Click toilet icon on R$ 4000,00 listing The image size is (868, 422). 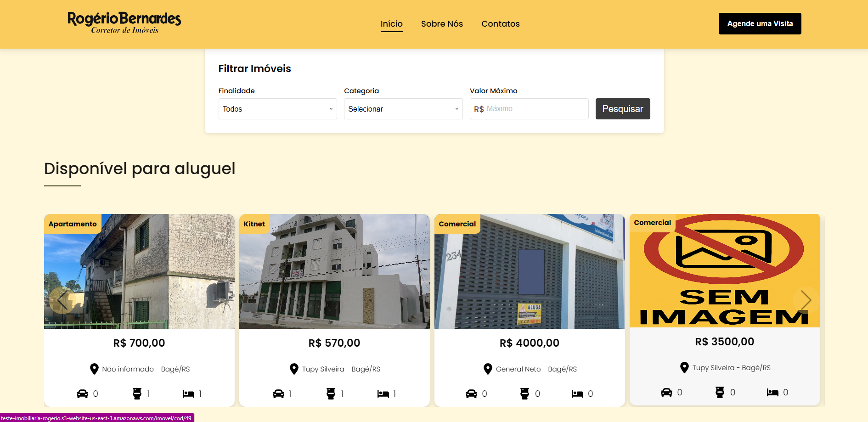(x=524, y=394)
